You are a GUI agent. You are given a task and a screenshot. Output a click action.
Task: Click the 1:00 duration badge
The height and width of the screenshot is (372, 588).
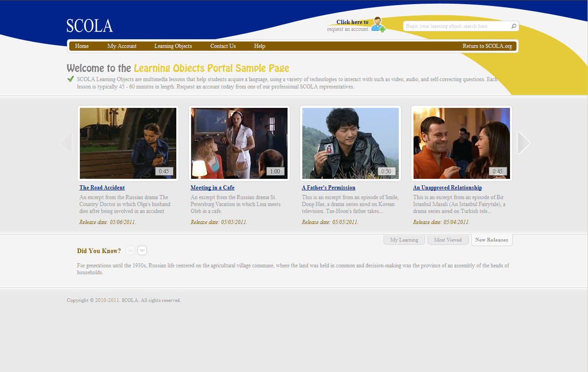pyautogui.click(x=275, y=171)
